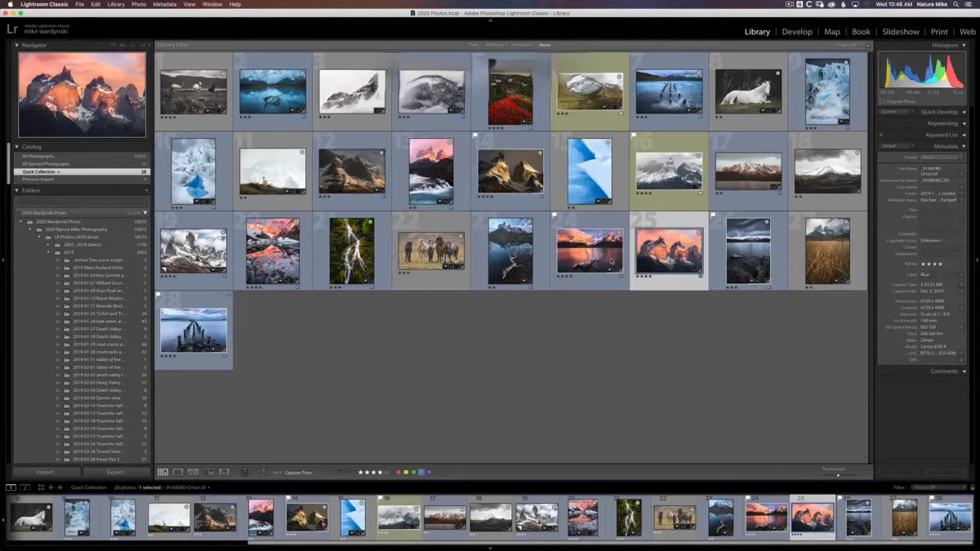The height and width of the screenshot is (551, 980).
Task: Apply the red color label swatch in the toolbar
Action: point(399,472)
